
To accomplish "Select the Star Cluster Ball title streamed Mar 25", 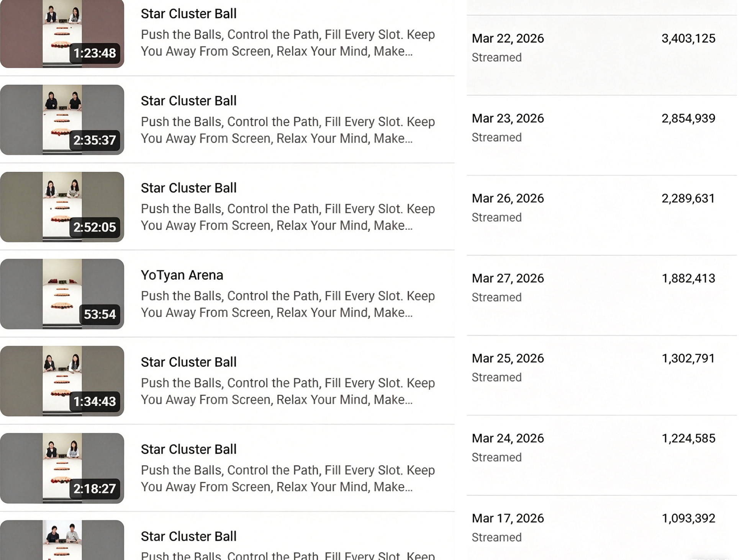I will 188,362.
